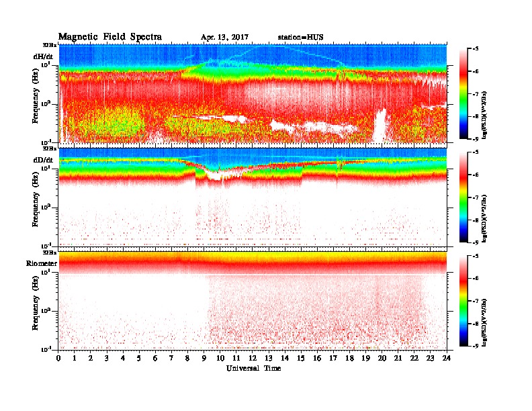
Task: Click "-8" tick on Riometer color scale
Action: click(x=476, y=324)
